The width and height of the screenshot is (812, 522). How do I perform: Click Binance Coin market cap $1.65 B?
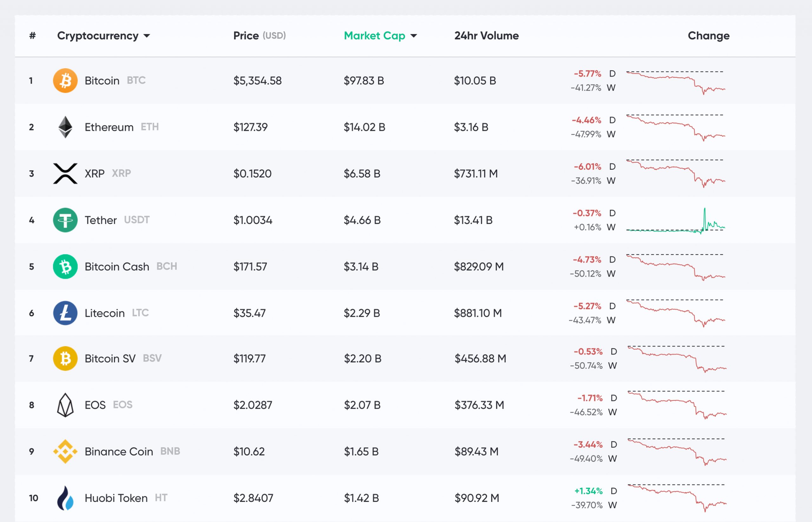[x=361, y=451]
